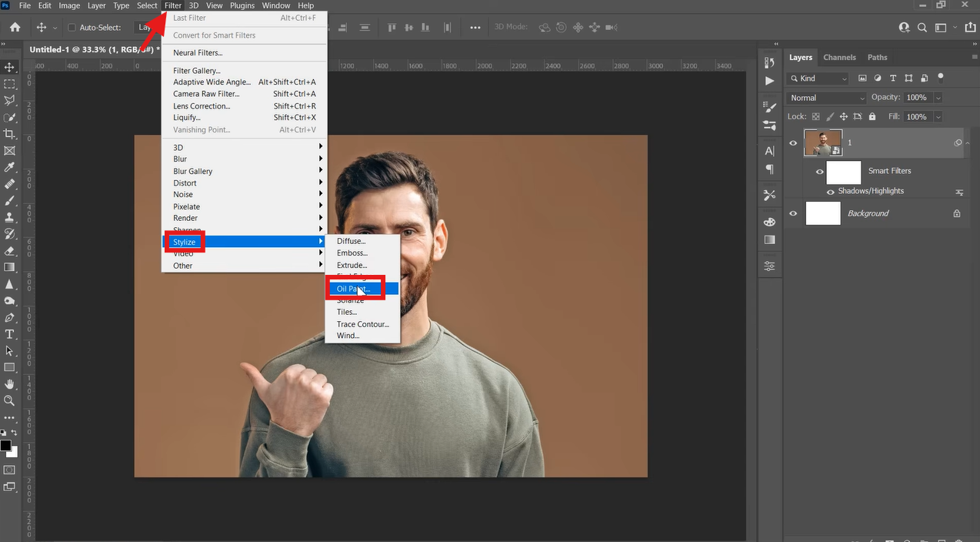The image size is (980, 542).
Task: Select the Rectangular Marquee tool
Action: pyautogui.click(x=9, y=84)
